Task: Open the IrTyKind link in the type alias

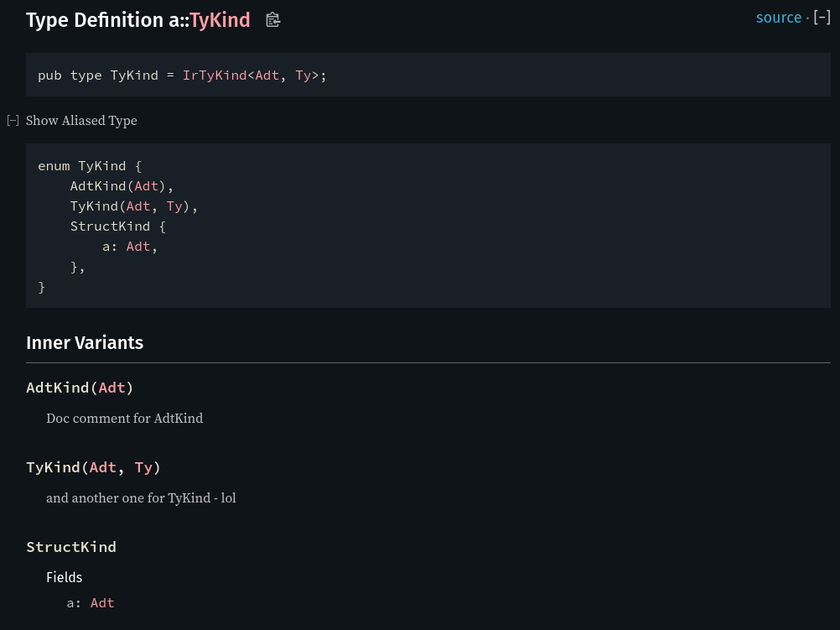Action: (x=215, y=75)
